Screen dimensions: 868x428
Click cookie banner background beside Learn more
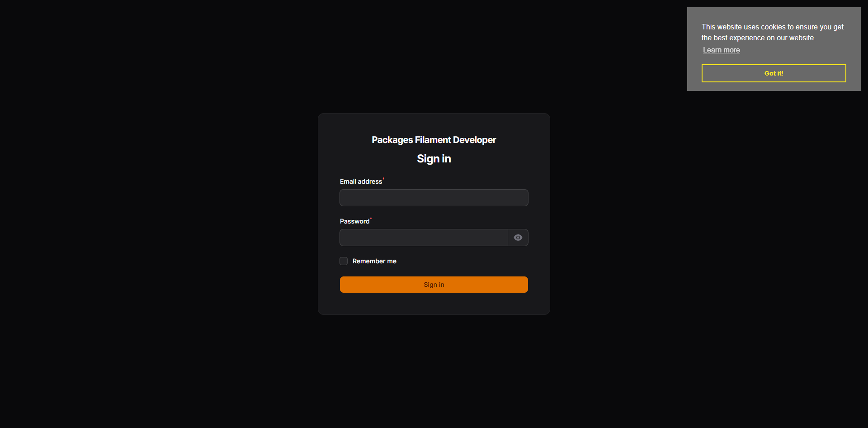click(x=796, y=50)
